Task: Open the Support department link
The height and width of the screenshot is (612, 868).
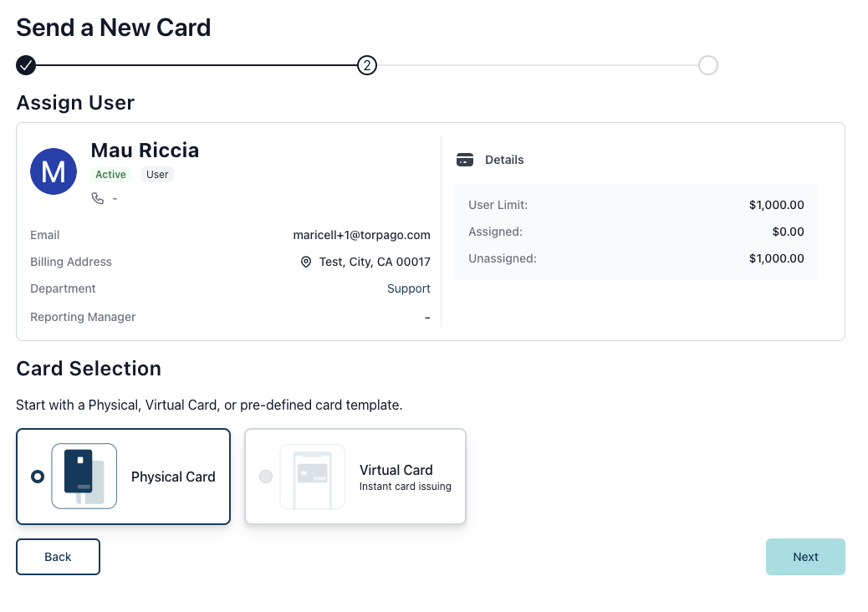Action: point(409,288)
